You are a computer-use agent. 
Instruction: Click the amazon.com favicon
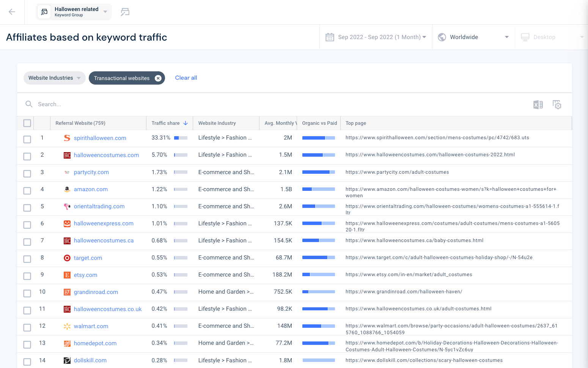67,189
